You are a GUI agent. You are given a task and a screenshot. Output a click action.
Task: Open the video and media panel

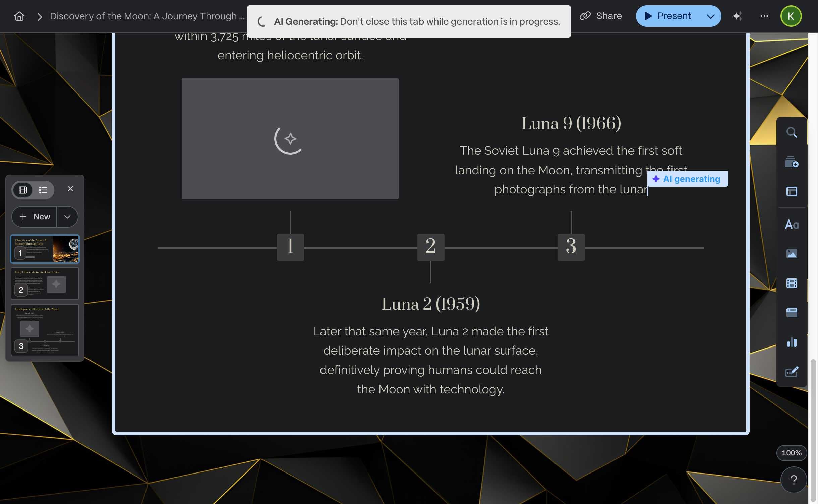792,283
